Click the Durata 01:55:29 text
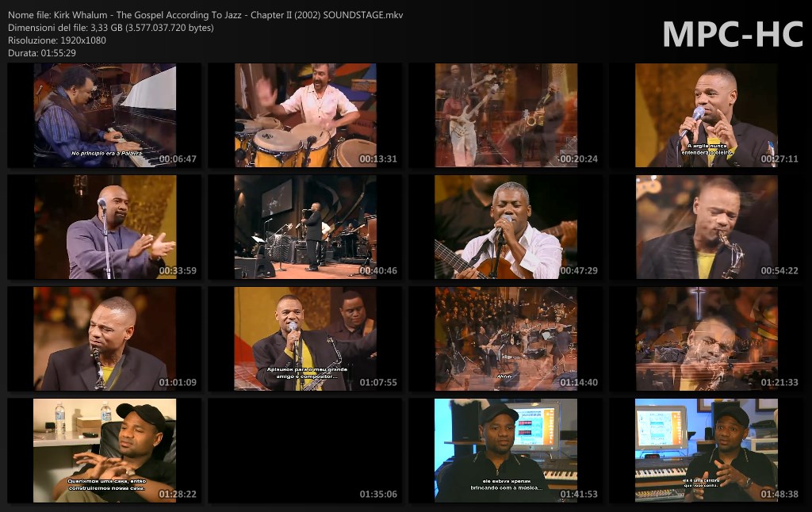The image size is (812, 512). pos(42,53)
